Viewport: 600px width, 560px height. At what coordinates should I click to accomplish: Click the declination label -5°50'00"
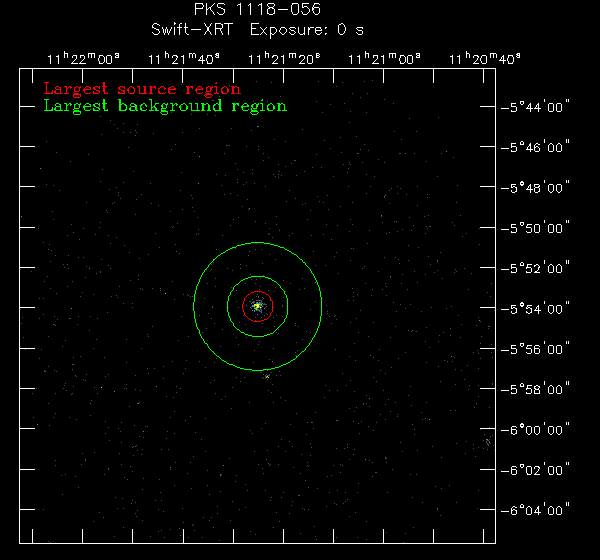click(535, 228)
